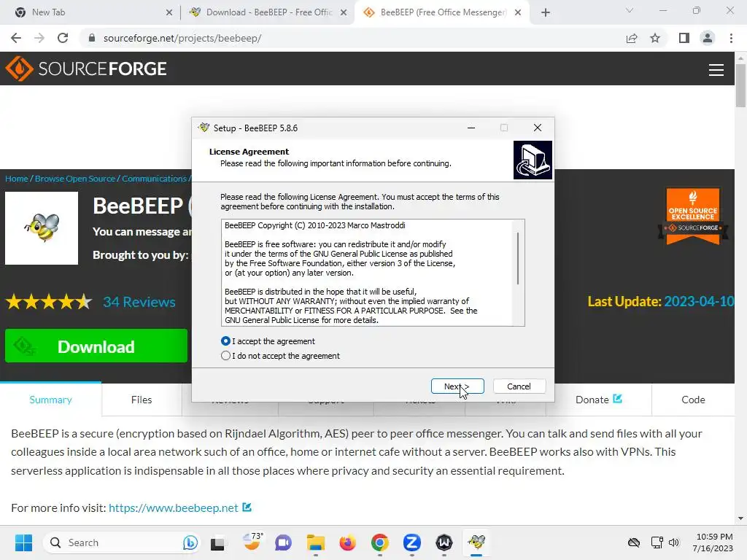
Task: Open Bing Chat icon in search box
Action: point(190,542)
